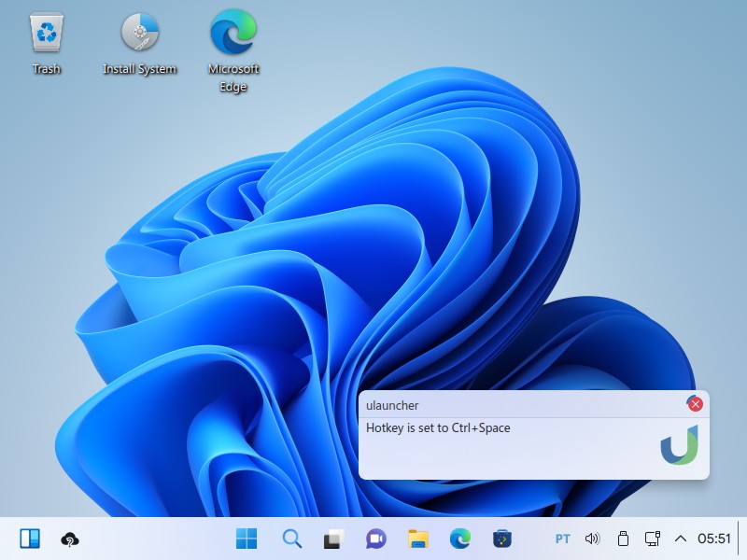Open the Start menu

coord(247,539)
